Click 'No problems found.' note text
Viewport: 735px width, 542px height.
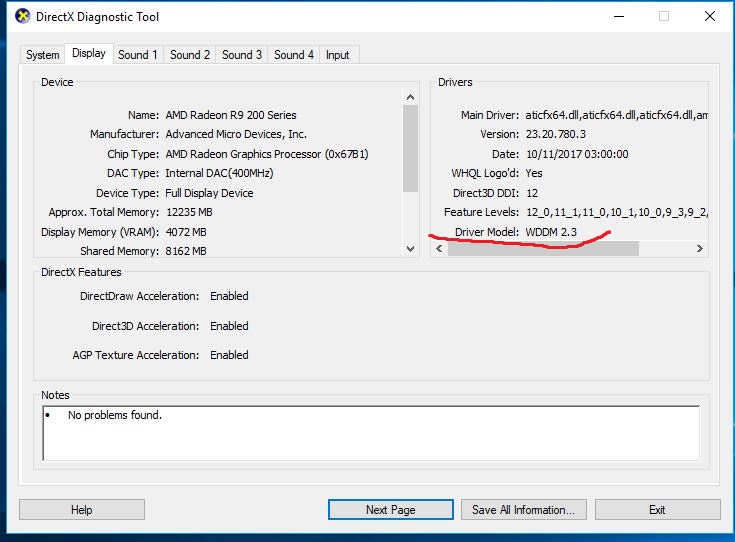(115, 415)
